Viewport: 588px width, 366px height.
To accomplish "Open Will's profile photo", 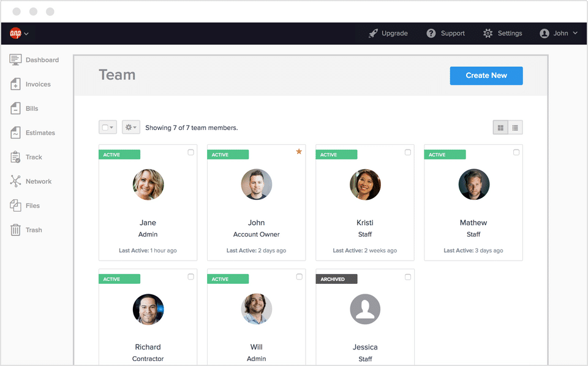I will [x=257, y=309].
